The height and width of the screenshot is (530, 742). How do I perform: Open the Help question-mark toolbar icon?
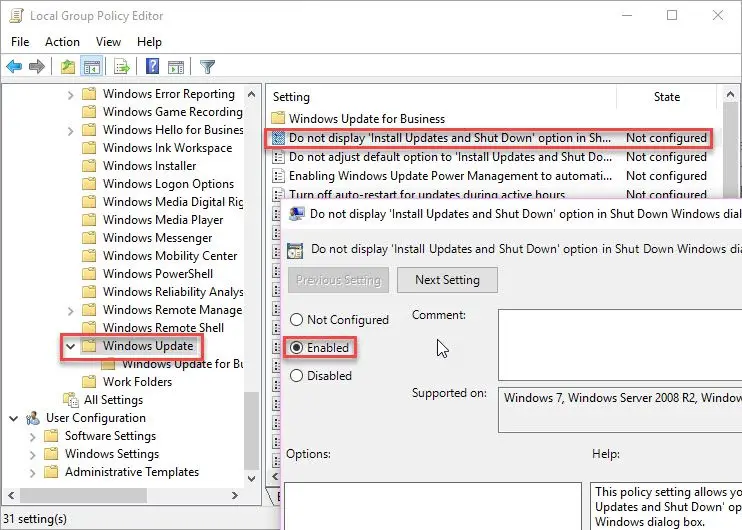click(152, 66)
